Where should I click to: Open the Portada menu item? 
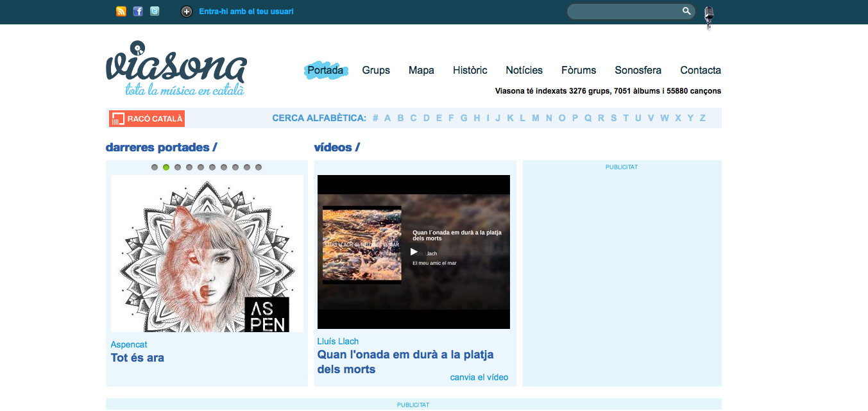325,70
